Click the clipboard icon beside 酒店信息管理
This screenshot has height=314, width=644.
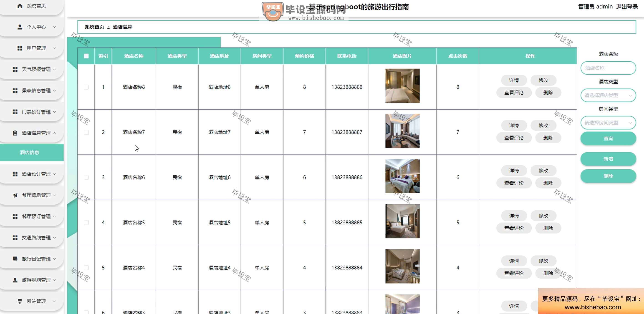(x=15, y=133)
